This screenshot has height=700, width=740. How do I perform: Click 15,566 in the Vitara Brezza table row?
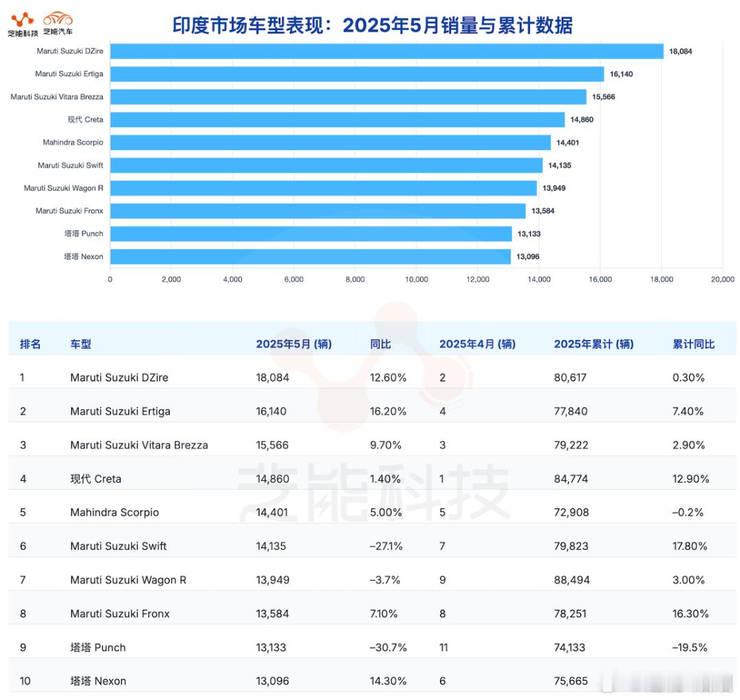point(272,445)
